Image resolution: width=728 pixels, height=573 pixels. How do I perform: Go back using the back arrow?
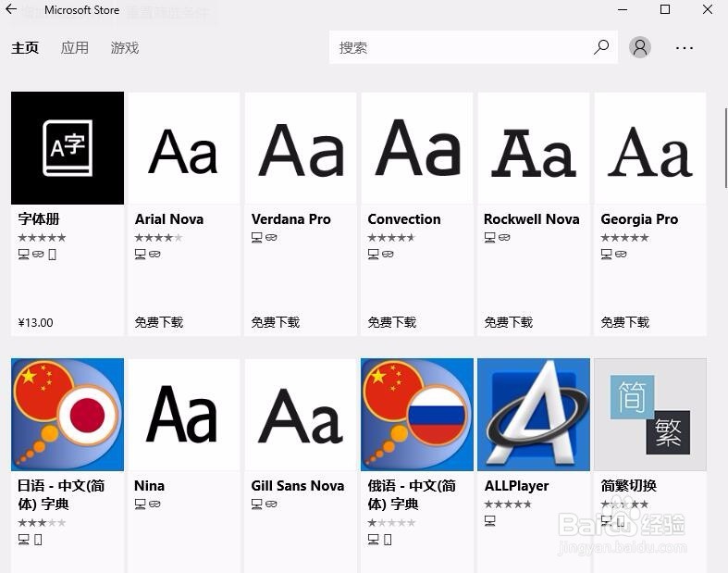coord(11,9)
